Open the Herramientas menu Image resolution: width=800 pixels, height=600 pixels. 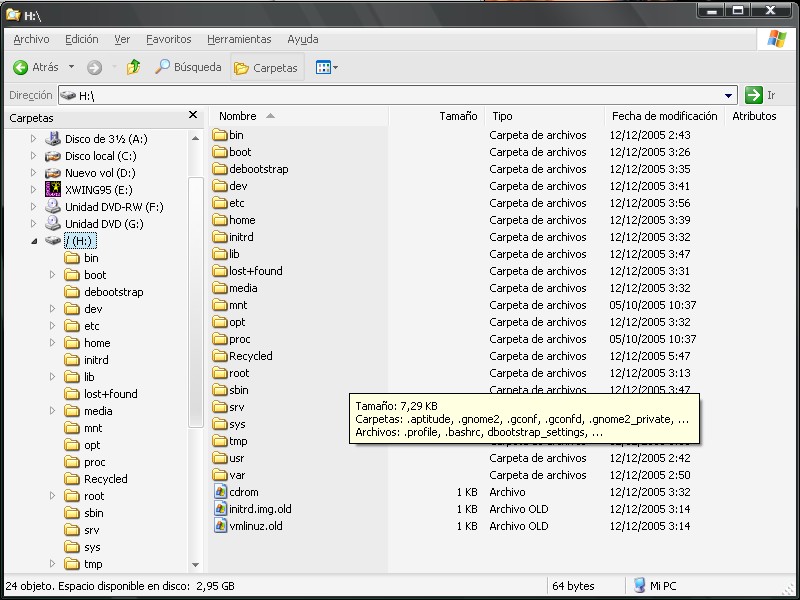[x=239, y=39]
